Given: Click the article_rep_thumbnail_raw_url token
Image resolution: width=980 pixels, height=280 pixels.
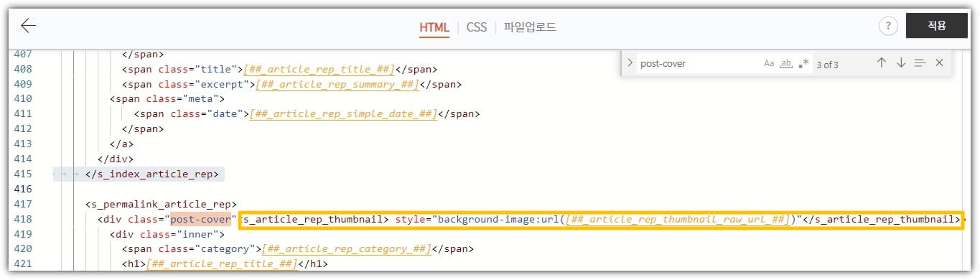Looking at the screenshot, I should pyautogui.click(x=678, y=219).
